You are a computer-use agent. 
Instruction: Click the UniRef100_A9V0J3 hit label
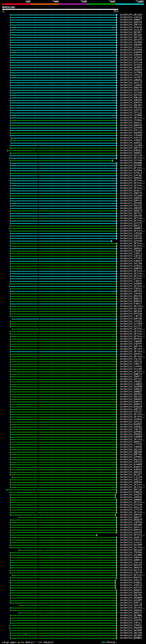click(131, 527)
